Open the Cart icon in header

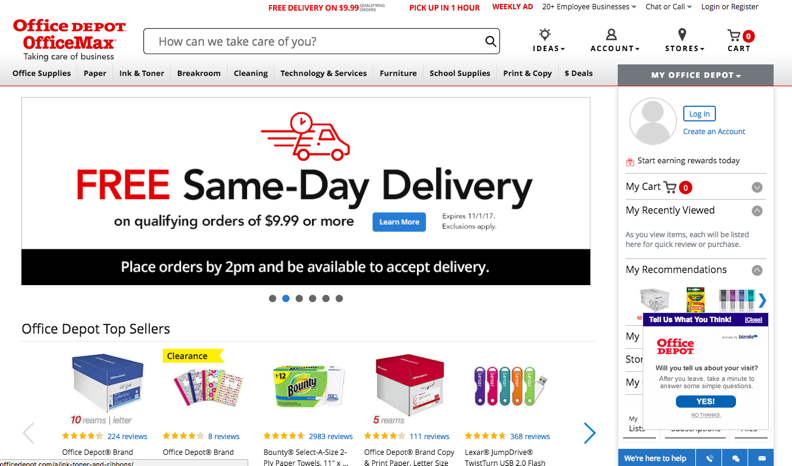[734, 35]
